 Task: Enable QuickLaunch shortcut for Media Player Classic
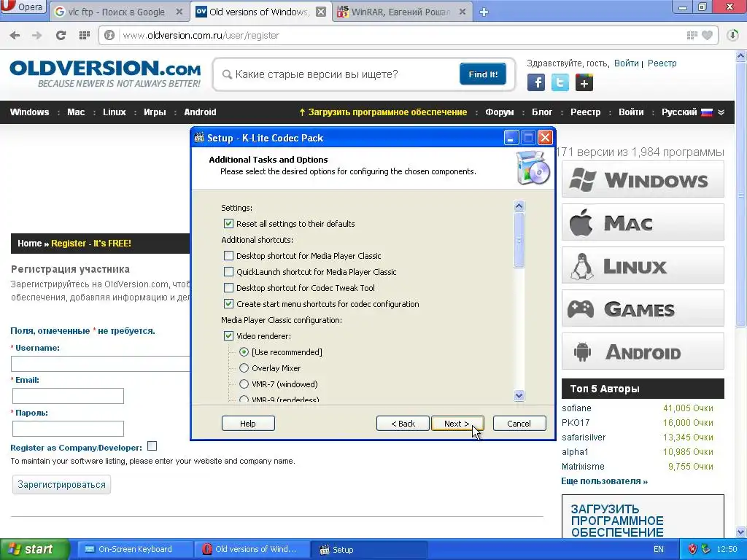[228, 272]
